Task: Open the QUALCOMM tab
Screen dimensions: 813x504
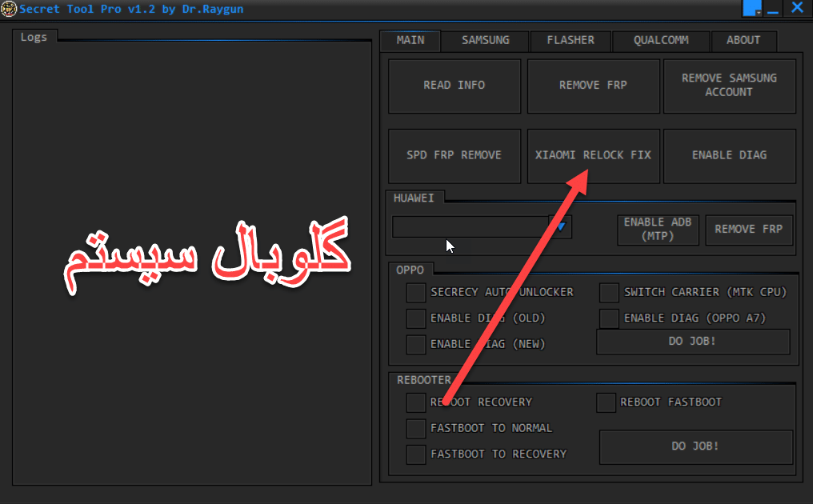Action: pos(661,41)
